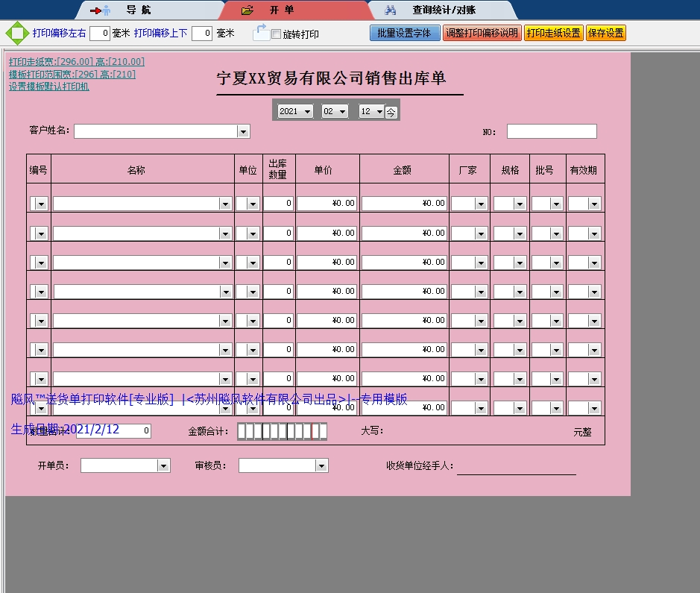This screenshot has height=593, width=700.
Task: Click the binoculars icon on query tab
Action: pyautogui.click(x=390, y=10)
